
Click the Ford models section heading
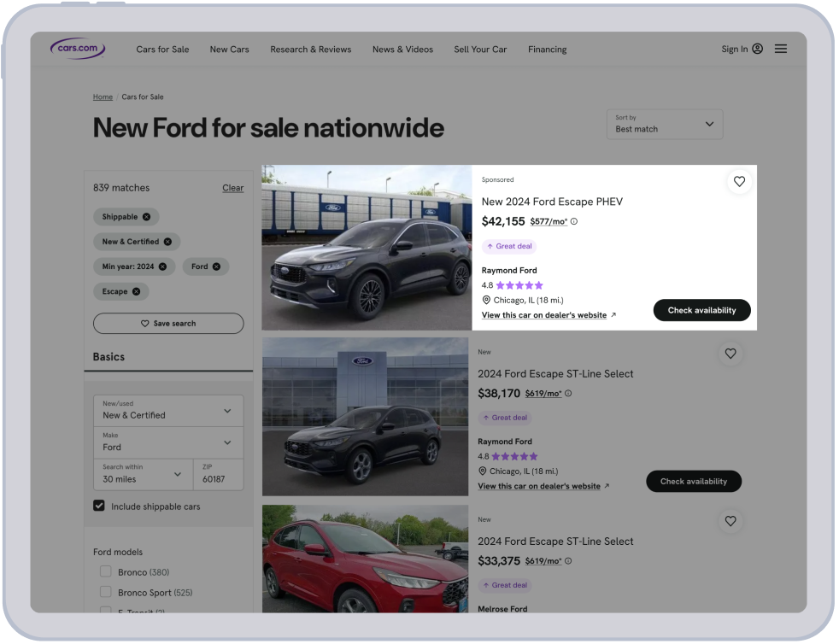(x=119, y=554)
